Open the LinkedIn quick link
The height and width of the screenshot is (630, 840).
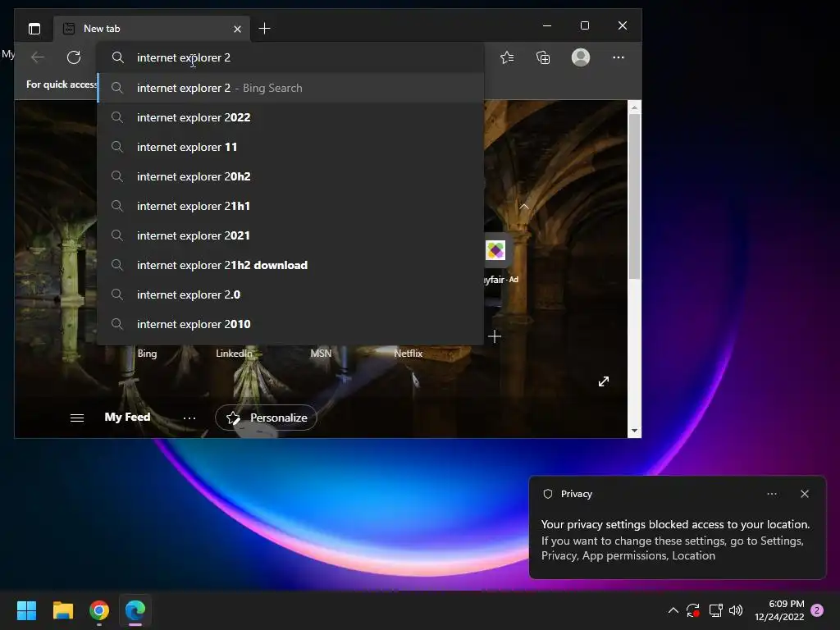[234, 353]
